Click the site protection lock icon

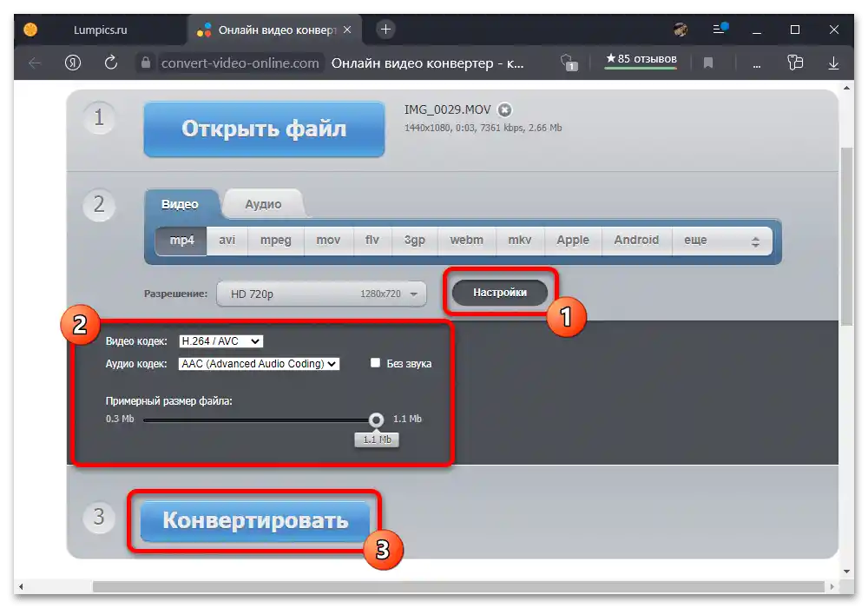(x=146, y=63)
